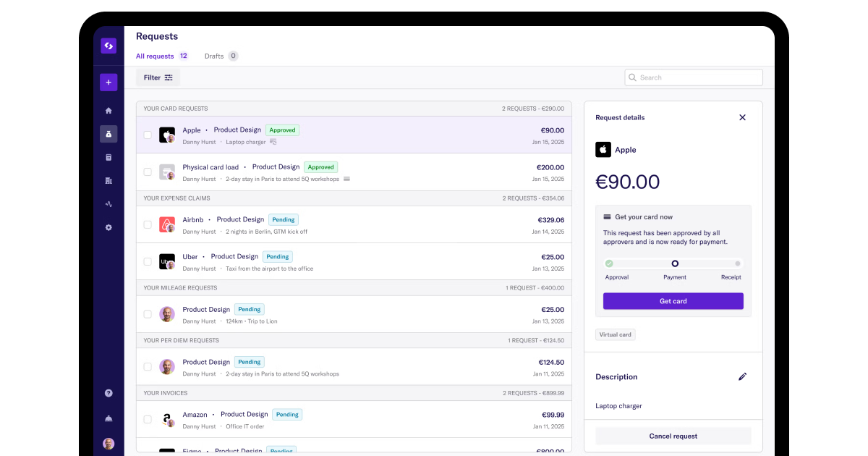The height and width of the screenshot is (456, 868).
Task: Click the Receipt step dot
Action: coord(738,263)
